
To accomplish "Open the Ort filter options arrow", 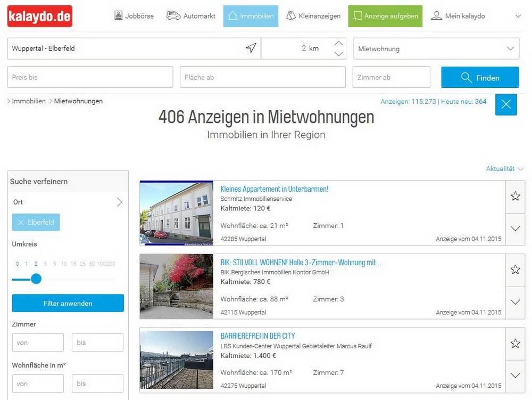I will point(120,202).
